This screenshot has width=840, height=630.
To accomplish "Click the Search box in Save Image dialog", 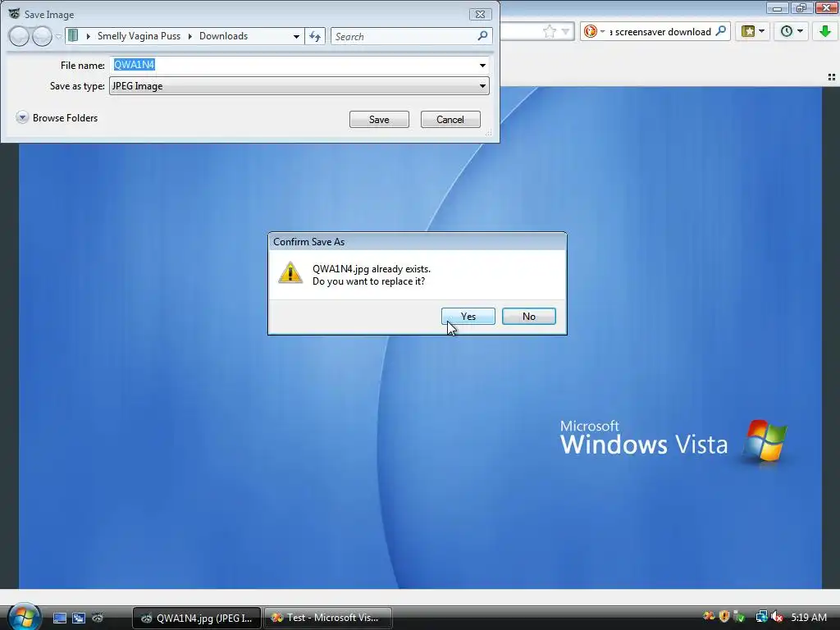I will [x=404, y=36].
